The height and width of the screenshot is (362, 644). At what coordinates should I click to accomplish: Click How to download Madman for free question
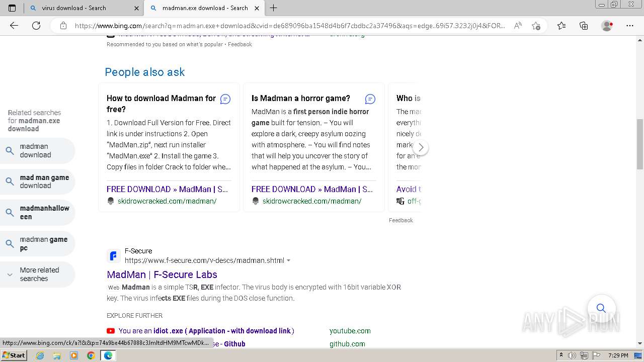[162, 104]
